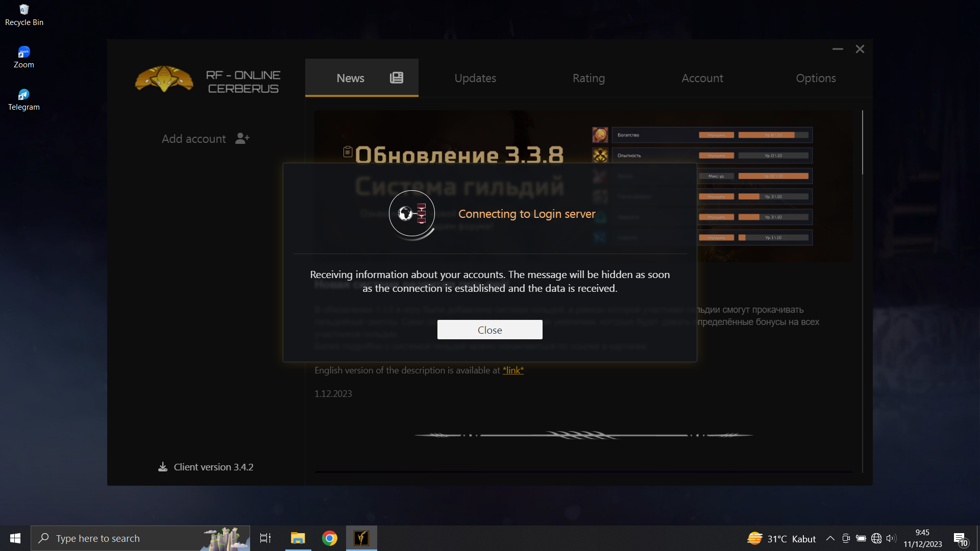Open the weather widget showing 31°C
The width and height of the screenshot is (980, 551).
[781, 539]
